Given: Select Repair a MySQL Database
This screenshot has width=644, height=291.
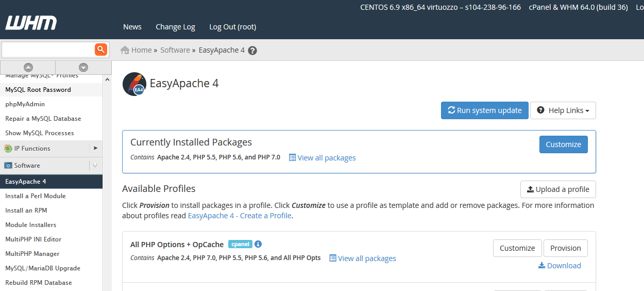Looking at the screenshot, I should click(52, 119).
